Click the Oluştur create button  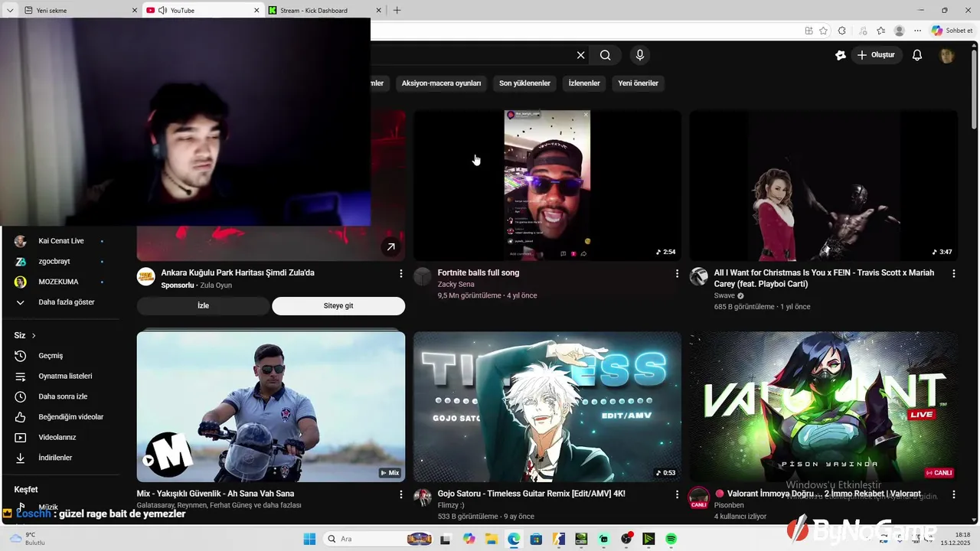click(x=877, y=55)
